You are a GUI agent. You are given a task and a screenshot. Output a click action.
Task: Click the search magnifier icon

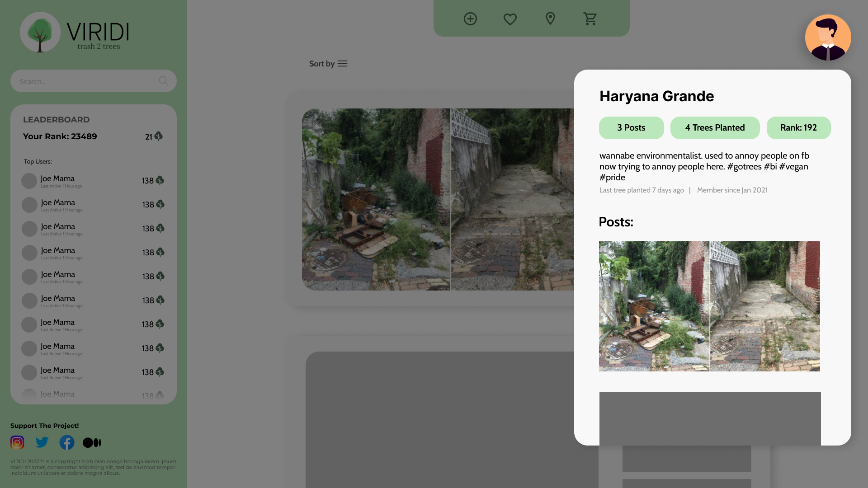[x=163, y=81]
